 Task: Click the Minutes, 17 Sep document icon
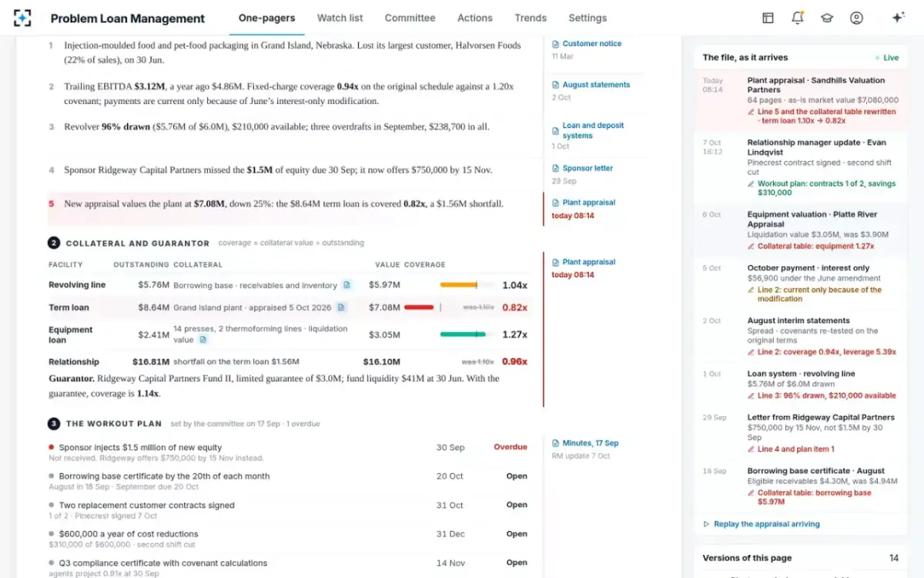coord(556,443)
